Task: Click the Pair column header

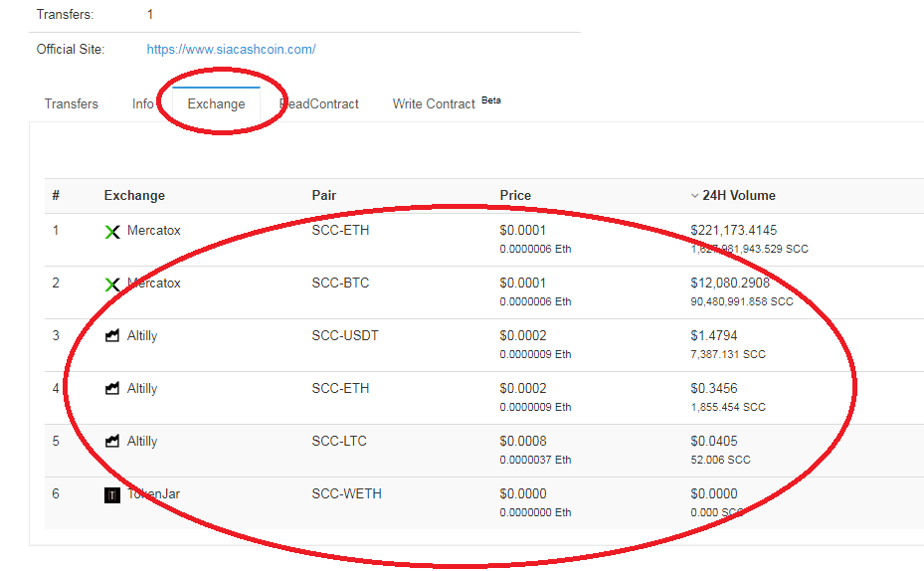Action: point(324,196)
